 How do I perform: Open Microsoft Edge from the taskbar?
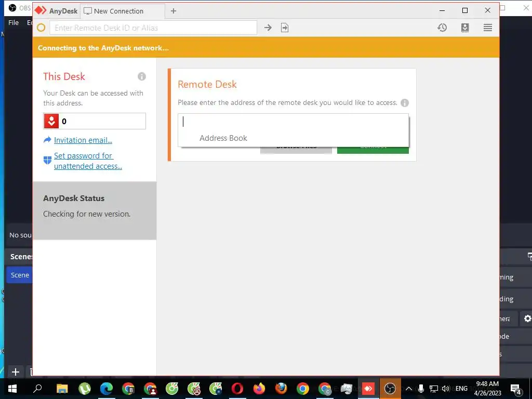[106, 389]
